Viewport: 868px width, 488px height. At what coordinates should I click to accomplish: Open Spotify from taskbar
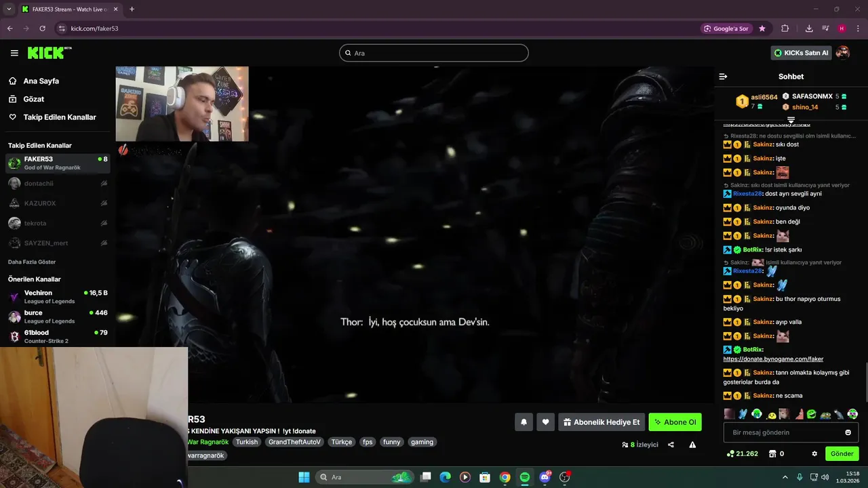[525, 477]
